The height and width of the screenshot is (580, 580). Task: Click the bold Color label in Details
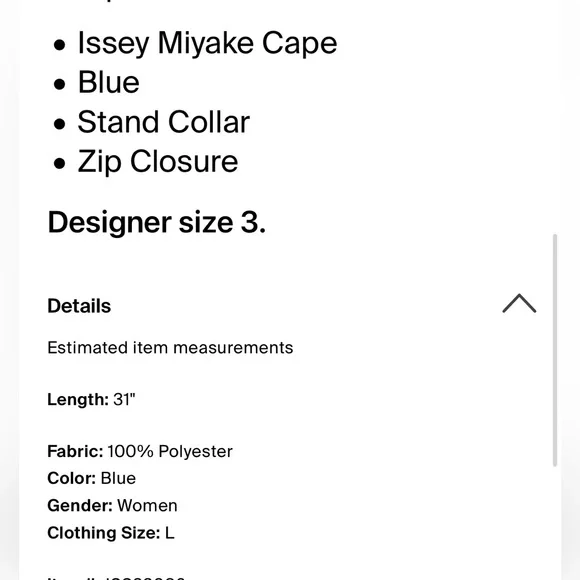[72, 478]
